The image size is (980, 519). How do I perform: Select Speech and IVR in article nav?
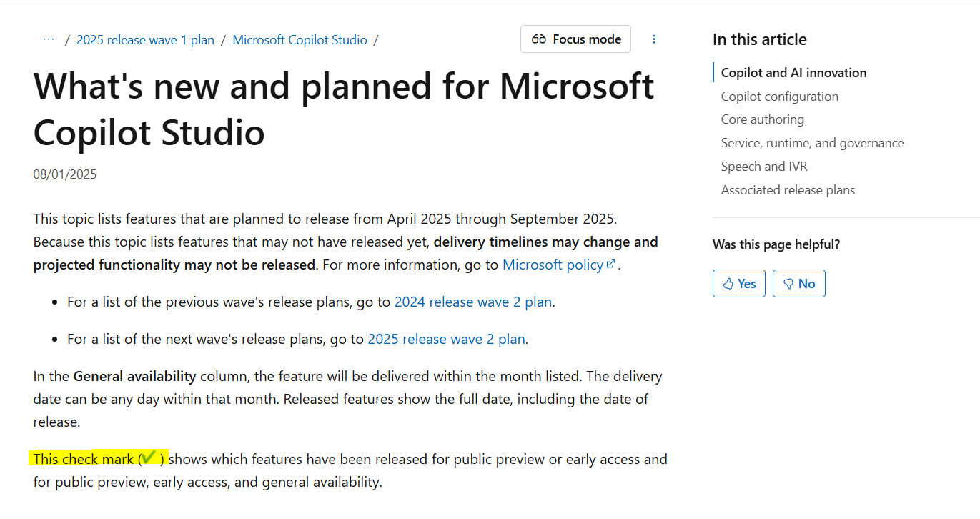coord(764,167)
